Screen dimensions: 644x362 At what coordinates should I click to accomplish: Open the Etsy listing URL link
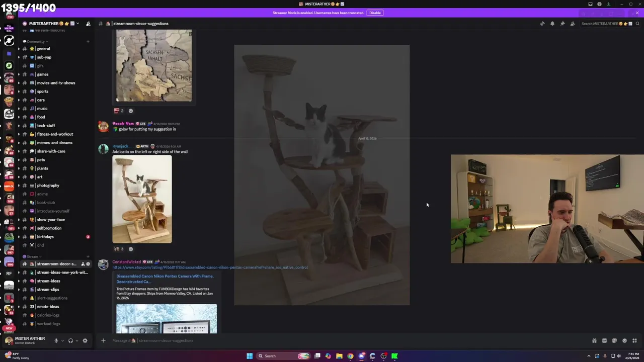[210, 267]
